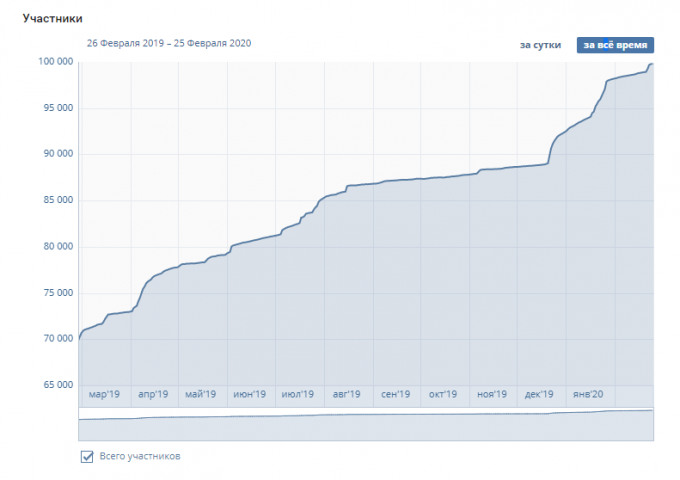Click the overview range slider below the chart
Screen dimensions: 680x480
point(366,424)
